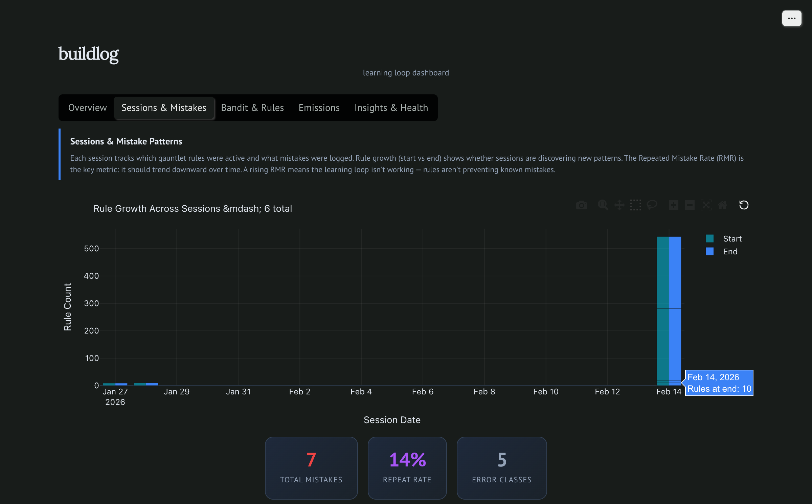This screenshot has width=812, height=504.
Task: Select the Zoom tool in the chart modebar
Action: pyautogui.click(x=603, y=205)
